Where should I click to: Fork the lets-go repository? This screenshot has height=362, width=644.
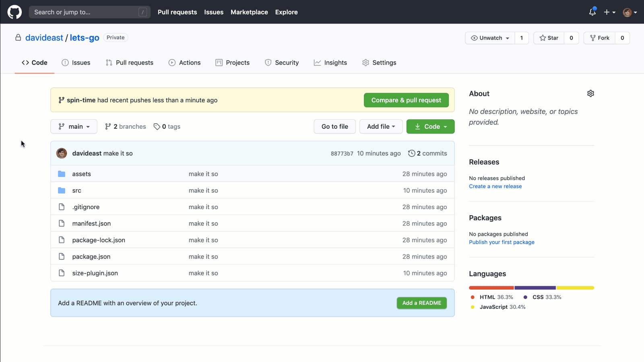tap(600, 38)
